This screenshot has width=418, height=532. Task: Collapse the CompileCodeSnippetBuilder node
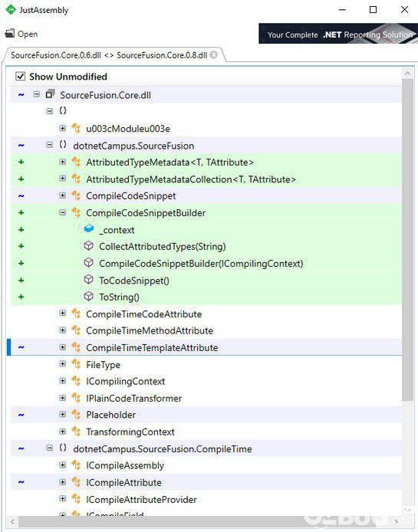click(62, 212)
